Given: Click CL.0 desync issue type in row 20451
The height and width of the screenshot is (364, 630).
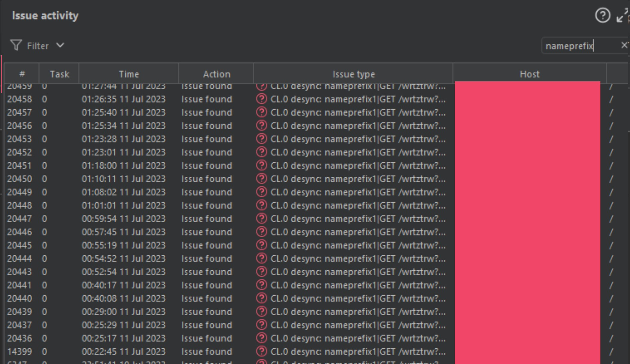Looking at the screenshot, I should point(358,165).
